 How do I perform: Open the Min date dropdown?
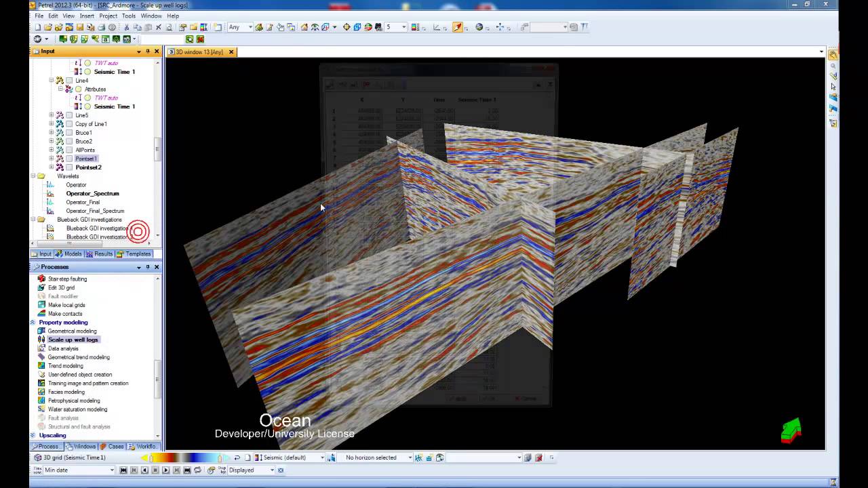pyautogui.click(x=112, y=470)
